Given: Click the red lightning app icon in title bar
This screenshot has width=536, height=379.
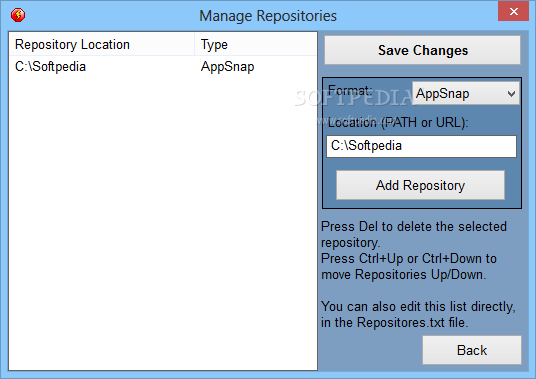Looking at the screenshot, I should click(18, 15).
